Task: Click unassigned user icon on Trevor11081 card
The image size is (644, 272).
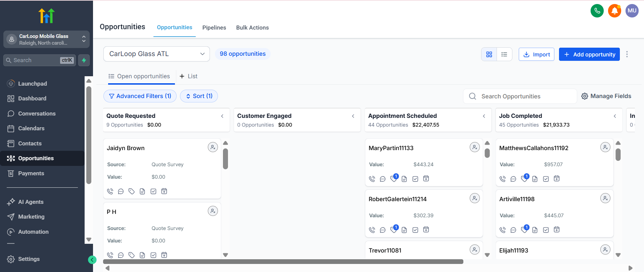Action: click(x=475, y=250)
